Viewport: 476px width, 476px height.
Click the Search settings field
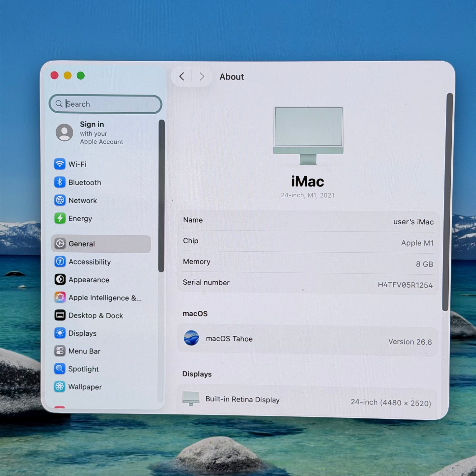click(105, 104)
